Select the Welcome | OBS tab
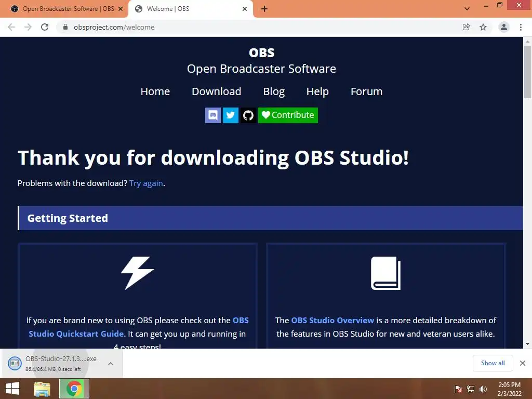 point(190,9)
